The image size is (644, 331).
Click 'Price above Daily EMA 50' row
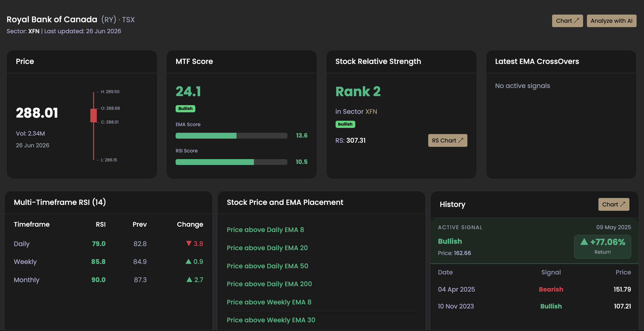pyautogui.click(x=321, y=266)
